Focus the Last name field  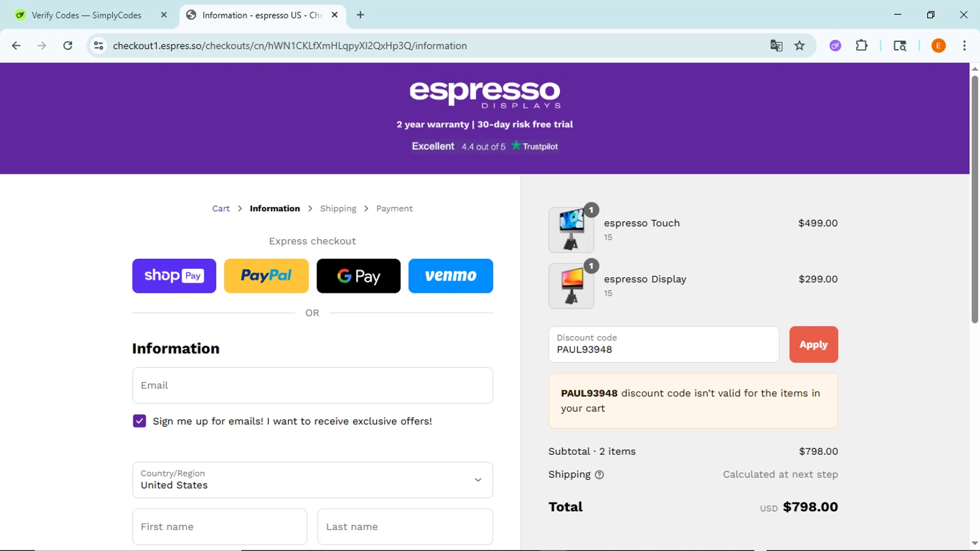click(x=405, y=527)
